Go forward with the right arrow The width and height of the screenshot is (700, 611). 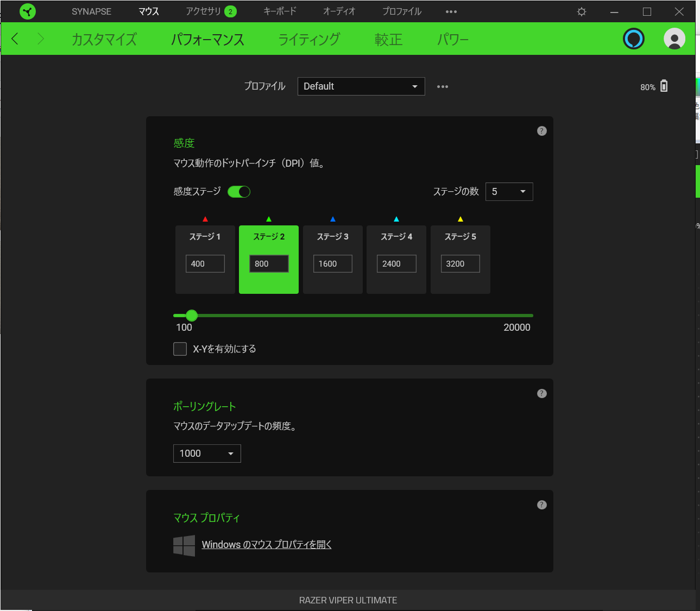[x=41, y=39]
